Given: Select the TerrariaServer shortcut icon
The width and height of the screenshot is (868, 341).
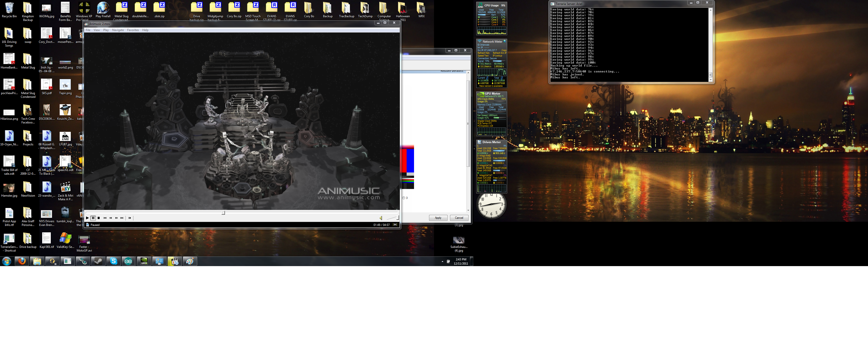Looking at the screenshot, I should tap(9, 242).
